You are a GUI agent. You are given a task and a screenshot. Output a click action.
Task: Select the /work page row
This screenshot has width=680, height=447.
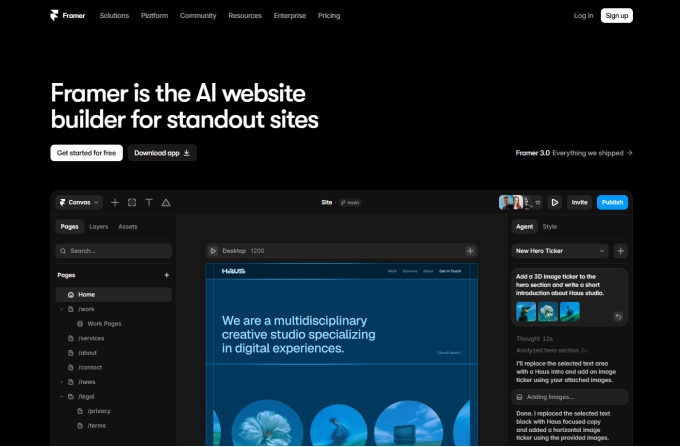tap(114, 310)
